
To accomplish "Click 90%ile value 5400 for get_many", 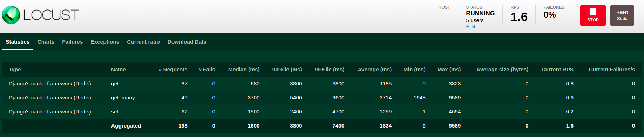I will pyautogui.click(x=296, y=98).
